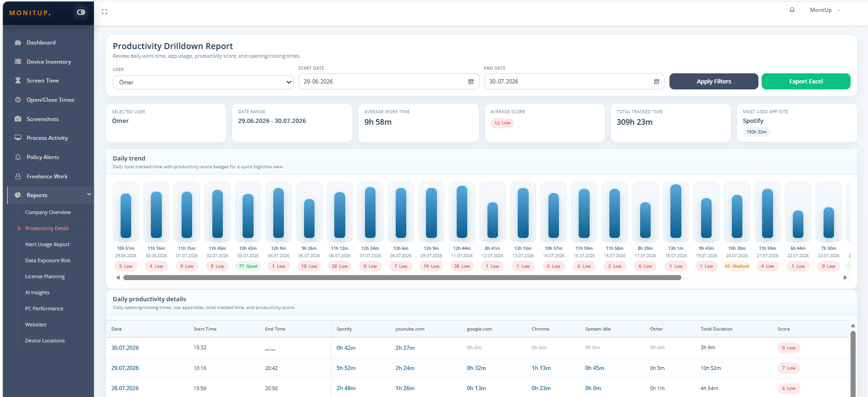Click right arrow of daily trend scrollbar
The height and width of the screenshot is (397, 868).
pos(845,277)
